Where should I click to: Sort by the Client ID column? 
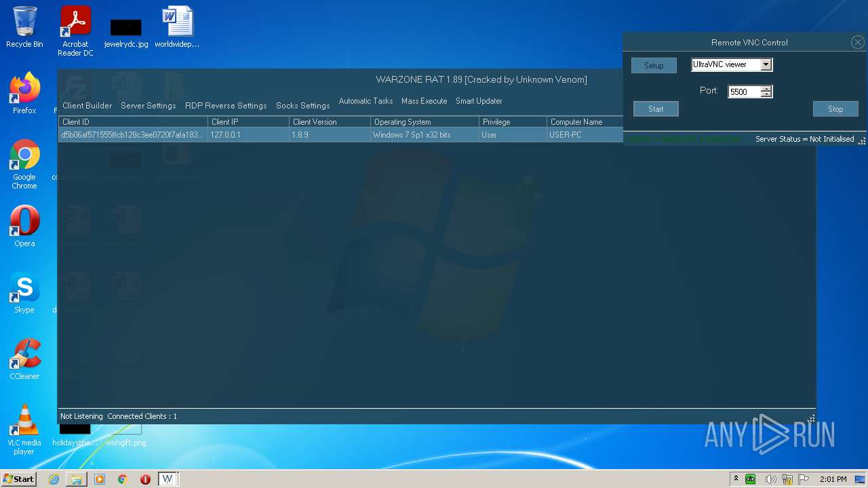pyautogui.click(x=133, y=122)
